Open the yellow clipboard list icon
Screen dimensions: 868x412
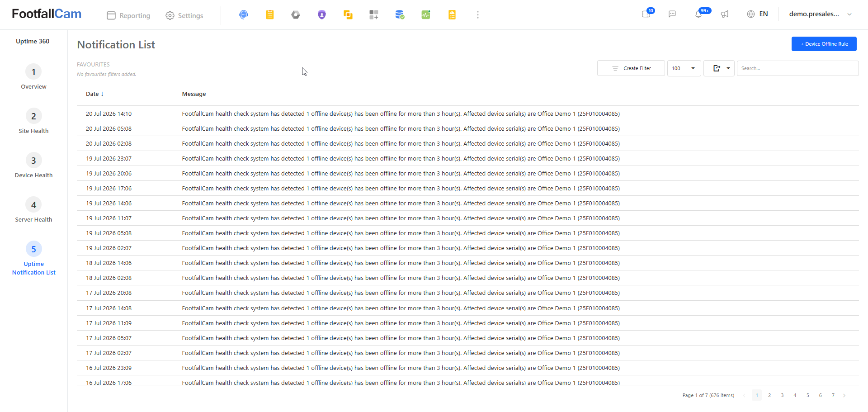(270, 15)
